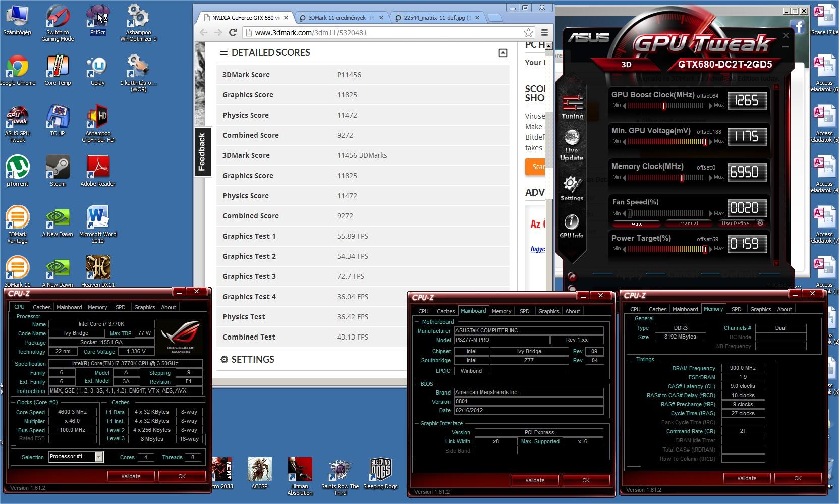Set fan speed mode to Manual

click(x=689, y=223)
